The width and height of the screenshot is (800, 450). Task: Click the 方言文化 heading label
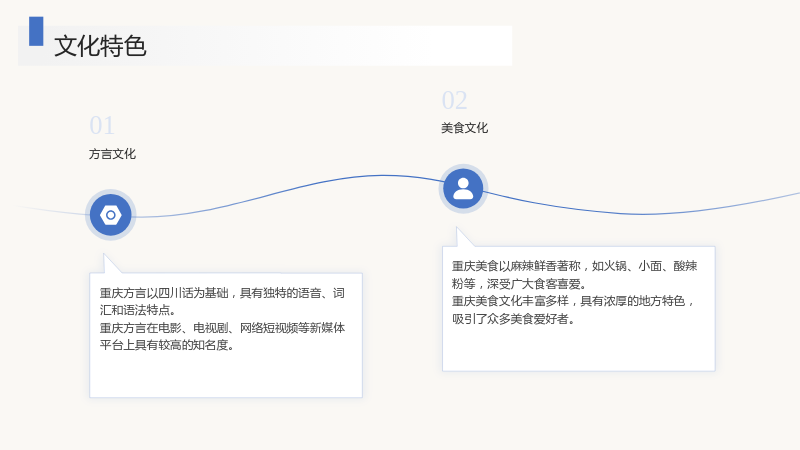[x=112, y=154]
